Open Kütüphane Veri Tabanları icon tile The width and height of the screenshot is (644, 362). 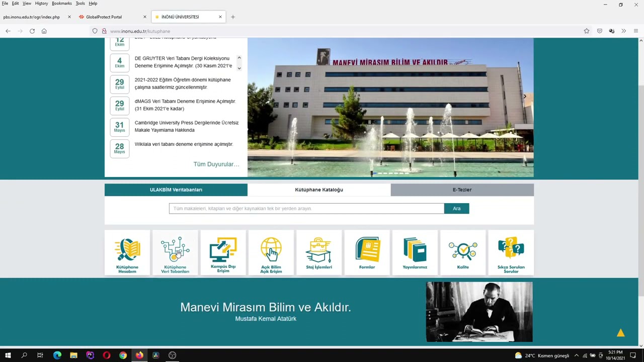pyautogui.click(x=175, y=253)
